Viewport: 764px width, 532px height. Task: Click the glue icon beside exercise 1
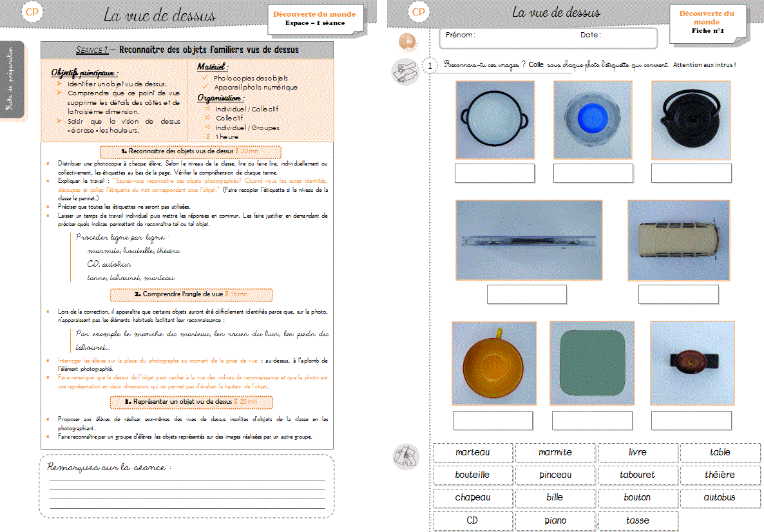(x=404, y=70)
